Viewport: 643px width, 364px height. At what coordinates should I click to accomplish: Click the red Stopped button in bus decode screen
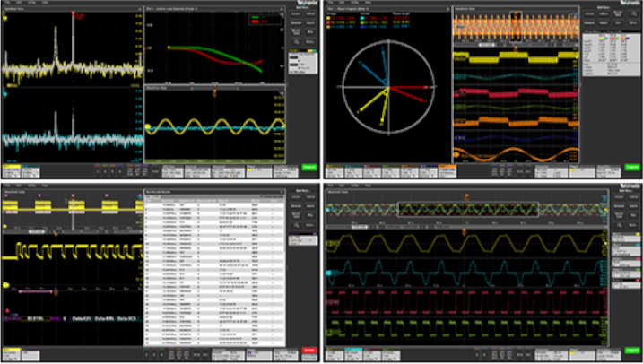click(310, 349)
